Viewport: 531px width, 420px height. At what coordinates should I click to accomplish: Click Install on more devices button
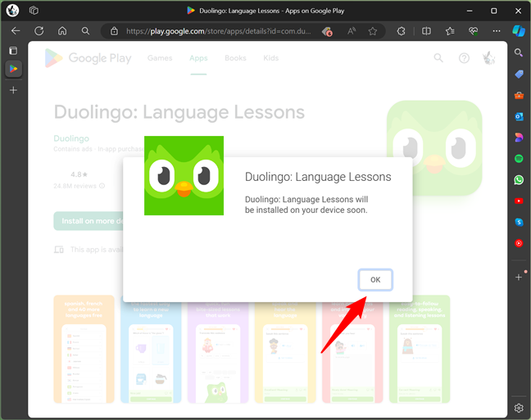(x=88, y=221)
